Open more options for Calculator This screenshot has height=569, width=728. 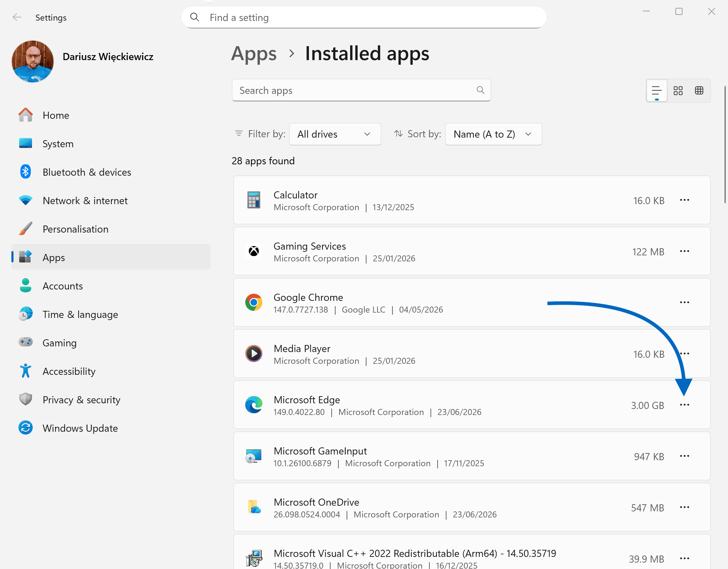(685, 200)
